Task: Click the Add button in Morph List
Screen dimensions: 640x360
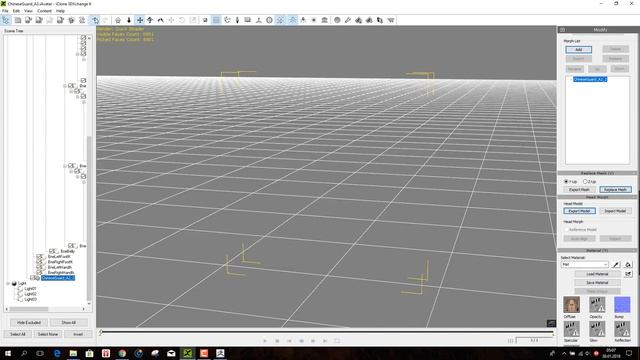Action: (578, 49)
